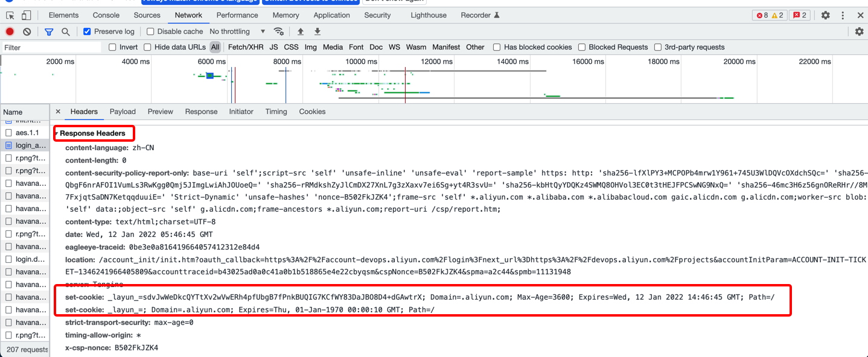Toggle the blue filter funnel icon

tap(49, 31)
